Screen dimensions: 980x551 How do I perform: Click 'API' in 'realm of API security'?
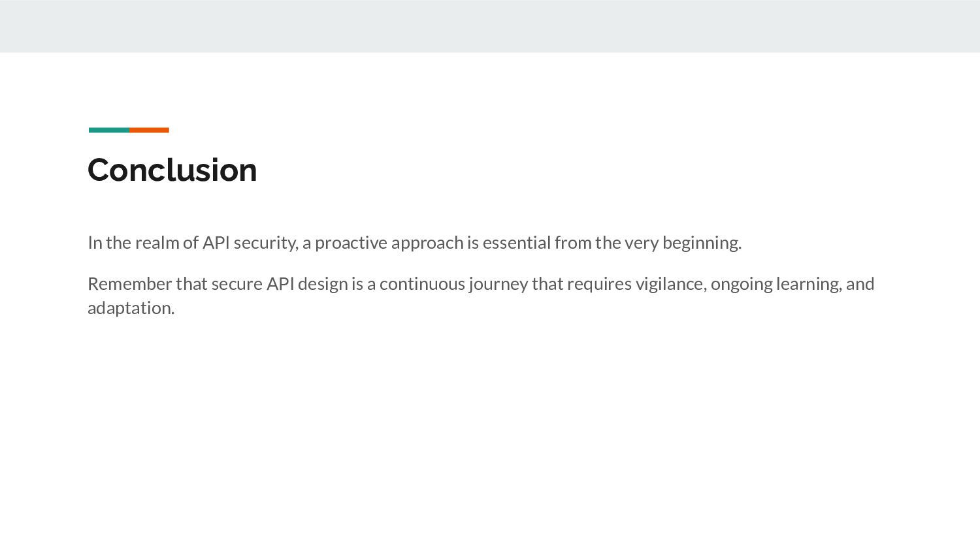pos(216,243)
